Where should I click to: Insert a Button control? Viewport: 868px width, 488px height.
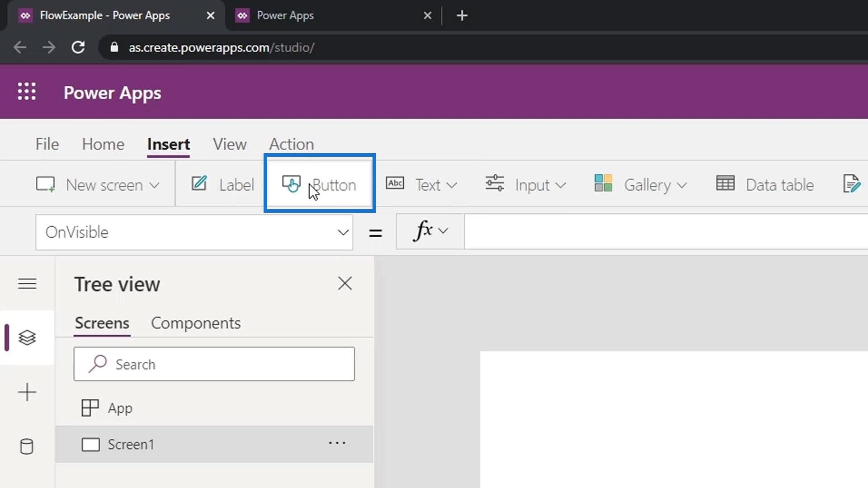coord(320,185)
